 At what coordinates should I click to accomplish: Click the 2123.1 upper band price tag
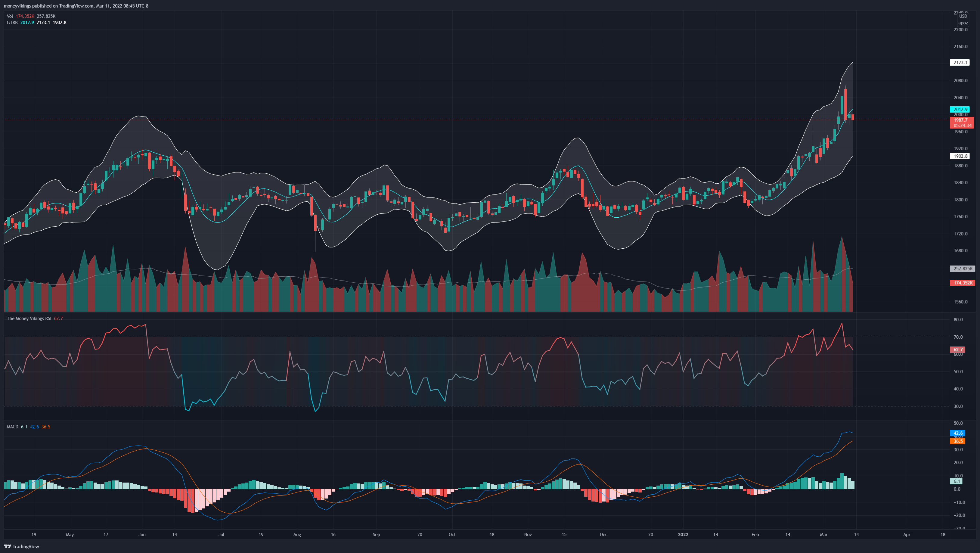point(960,62)
